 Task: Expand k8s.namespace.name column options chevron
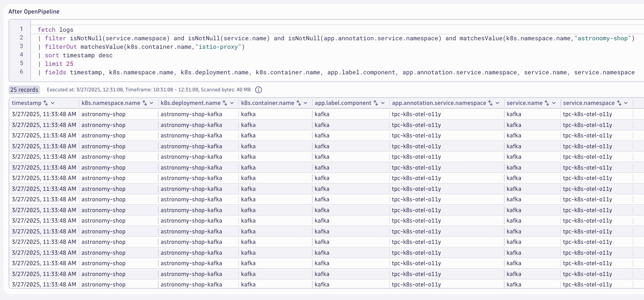(x=152, y=103)
